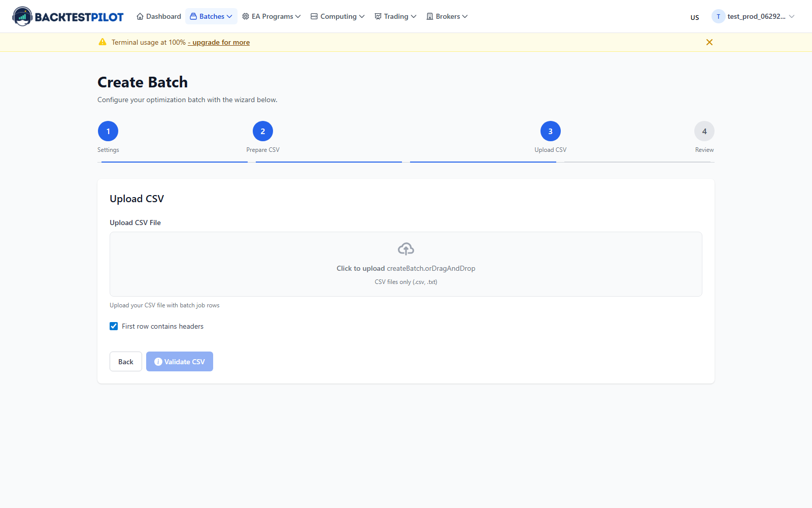Uncheck First row contains headers checkbox
The width and height of the screenshot is (812, 508).
tap(114, 326)
